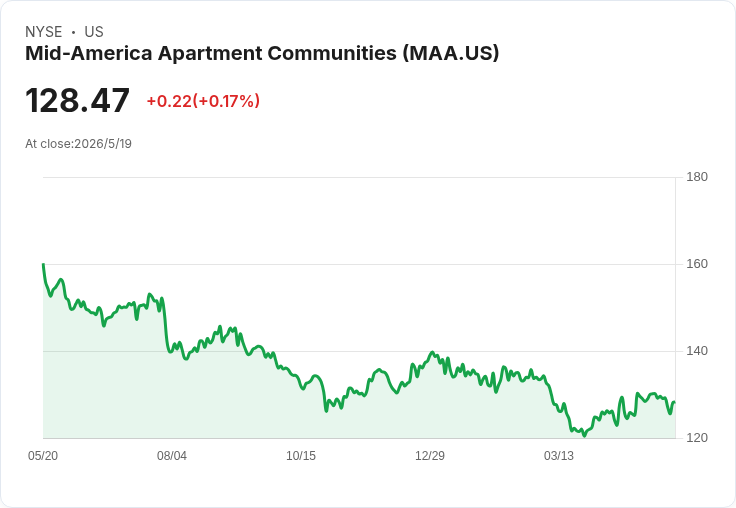Screen dimensions: 736x508
Task: Click the price peak near the 12/29 date
Action: (432, 352)
